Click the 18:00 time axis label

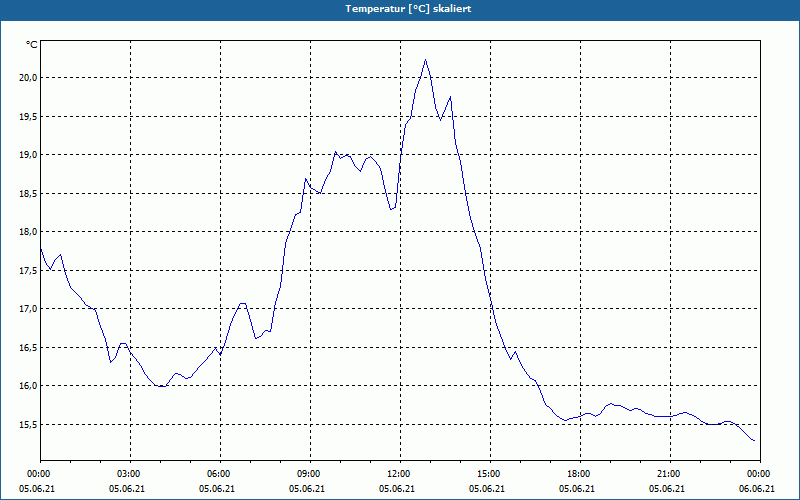[581, 474]
